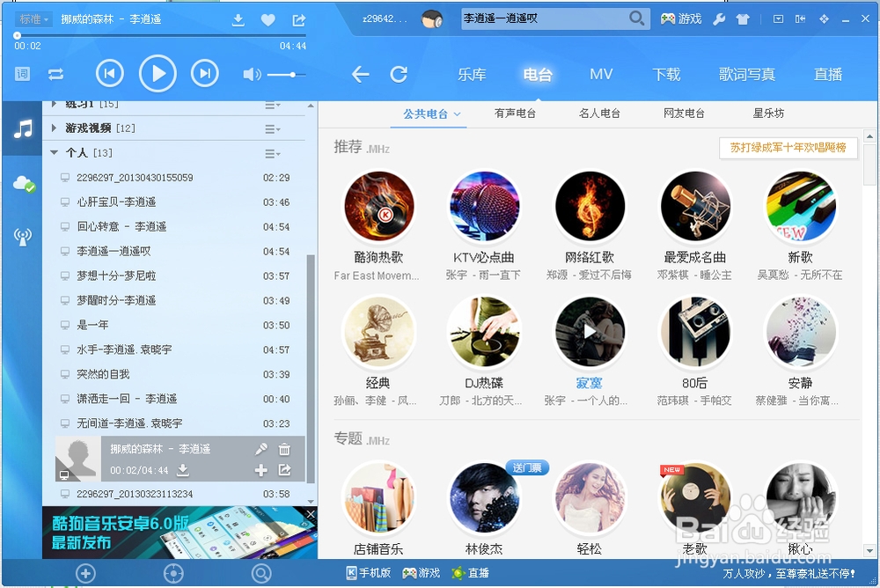880x588 pixels.
Task: Download the current song from the player header
Action: (x=238, y=20)
